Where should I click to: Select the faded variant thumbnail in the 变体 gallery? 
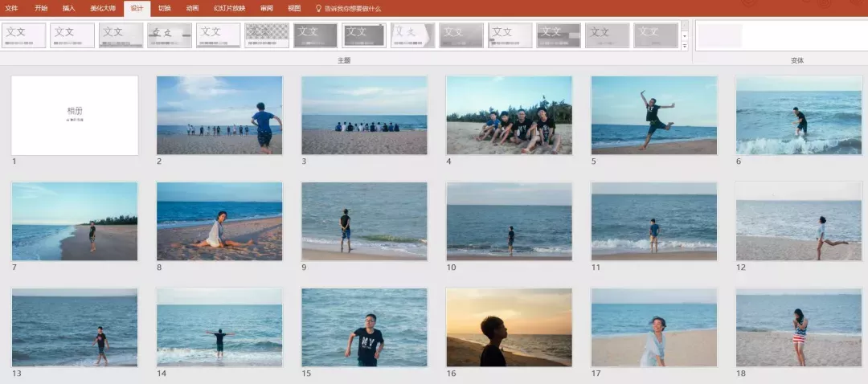click(719, 35)
